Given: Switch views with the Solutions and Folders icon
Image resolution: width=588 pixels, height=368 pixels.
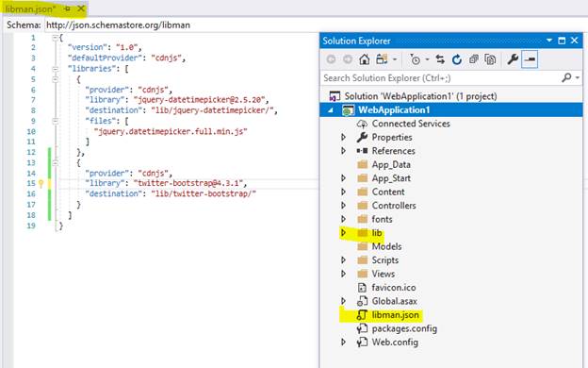Looking at the screenshot, I should (x=382, y=59).
